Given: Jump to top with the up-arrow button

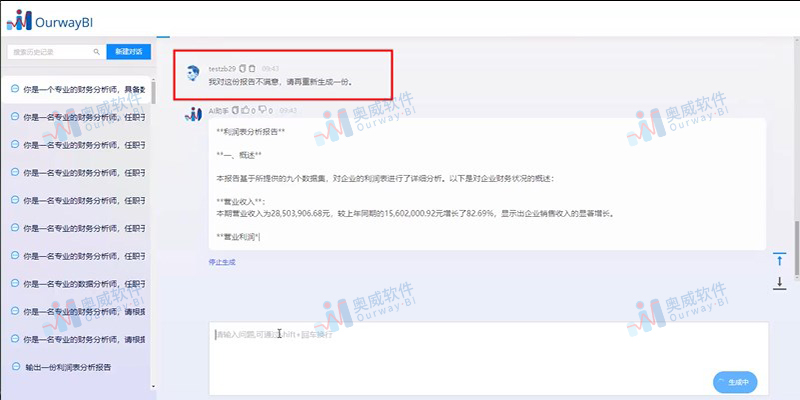Looking at the screenshot, I should coord(779,260).
